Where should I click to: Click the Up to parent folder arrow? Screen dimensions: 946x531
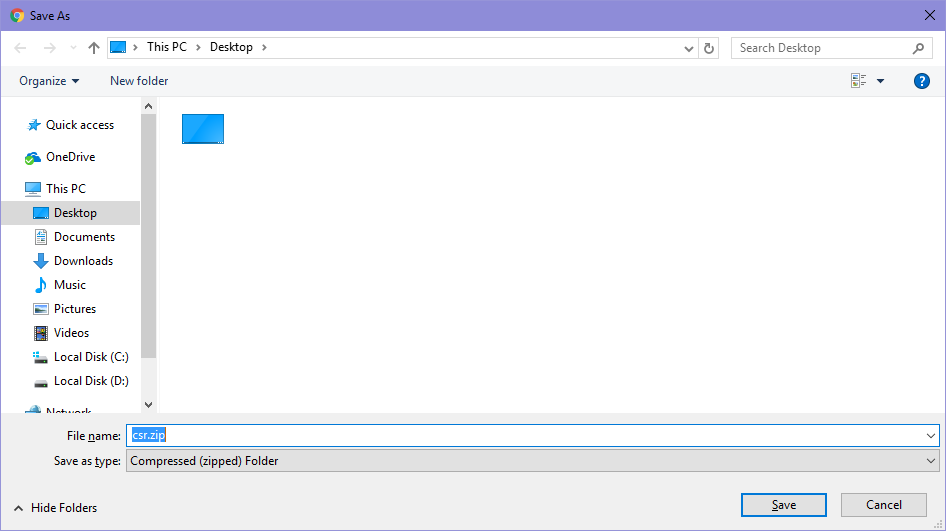click(94, 48)
